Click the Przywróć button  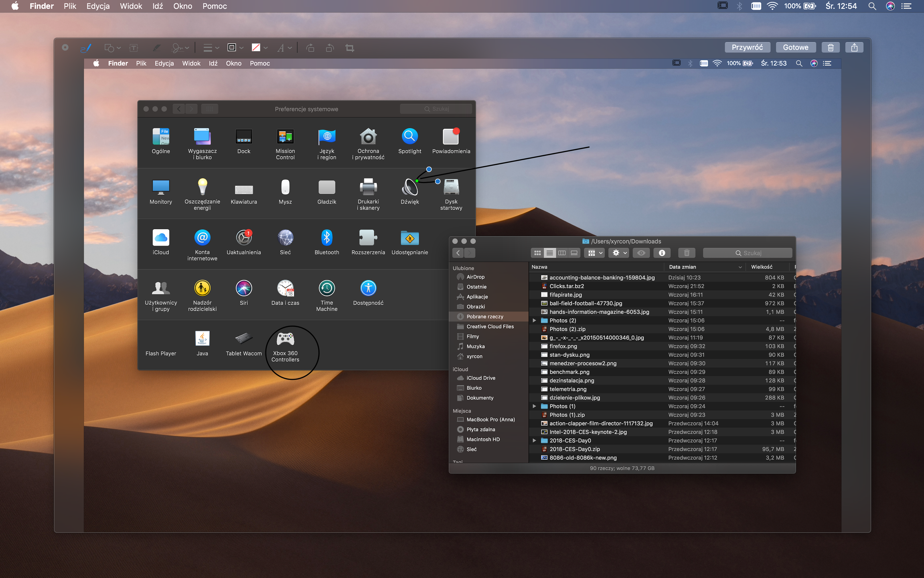(x=747, y=47)
